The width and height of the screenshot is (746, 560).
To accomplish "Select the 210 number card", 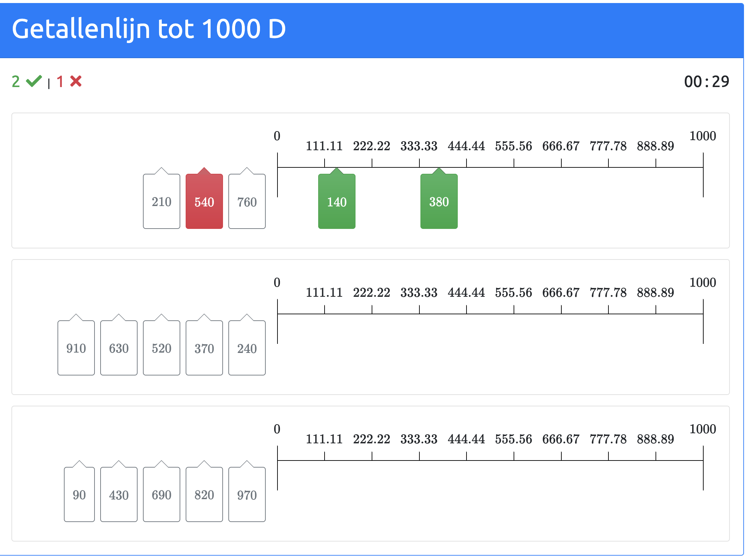I will tap(161, 202).
